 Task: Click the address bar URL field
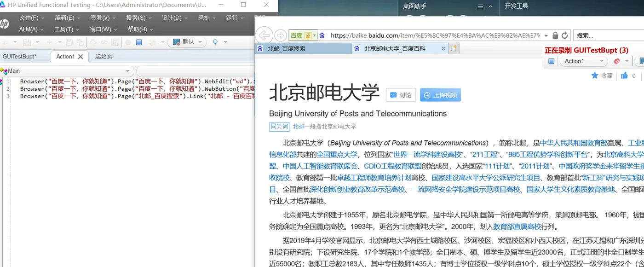coord(435,35)
